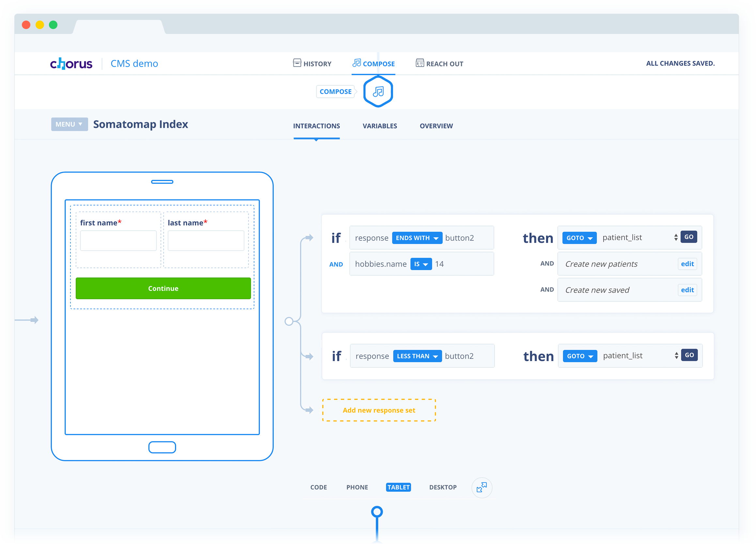Click the flow branch circle node
756x544 pixels.
coord(289,321)
